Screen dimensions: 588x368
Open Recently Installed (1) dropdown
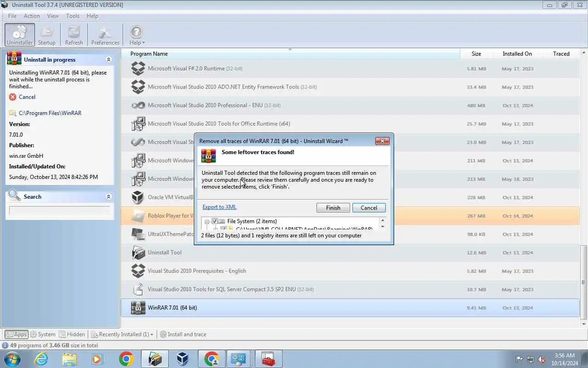pos(122,334)
